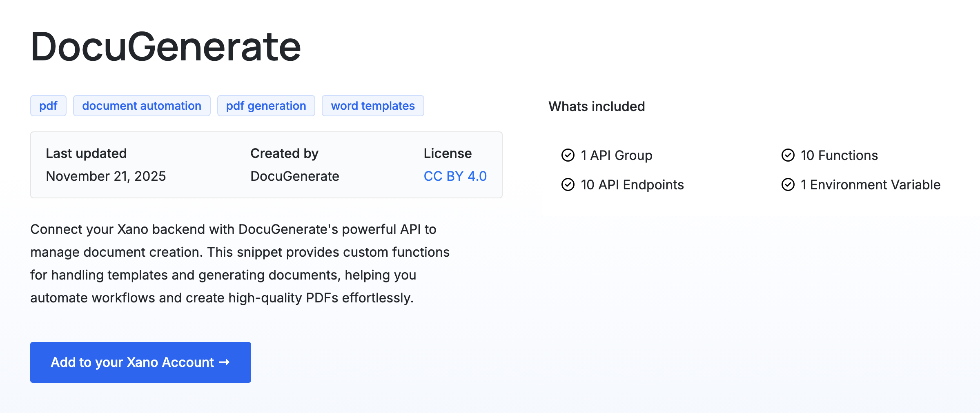Click the checkmark icon beside 1 API Group
The height and width of the screenshot is (413, 980).
tap(567, 155)
